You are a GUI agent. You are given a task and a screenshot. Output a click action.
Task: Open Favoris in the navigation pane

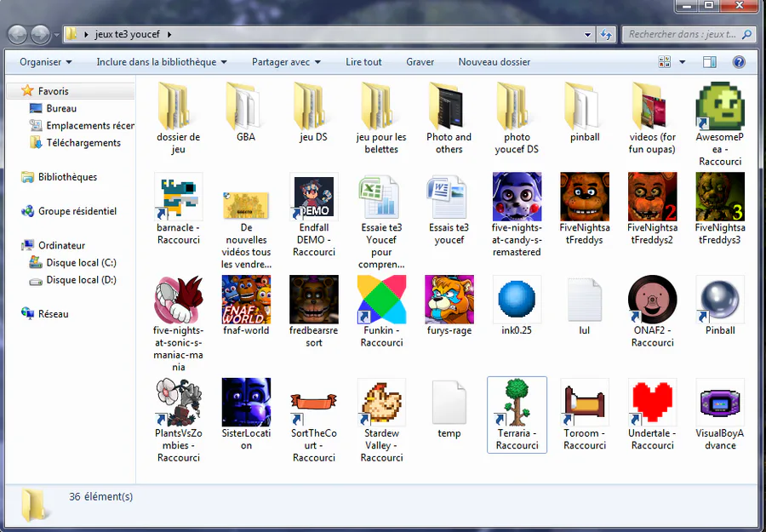(x=54, y=91)
